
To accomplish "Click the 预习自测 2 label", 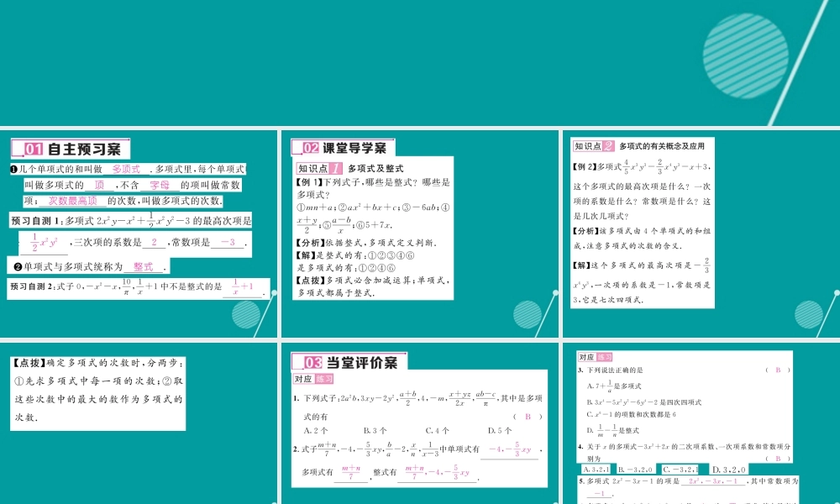I will (32, 286).
